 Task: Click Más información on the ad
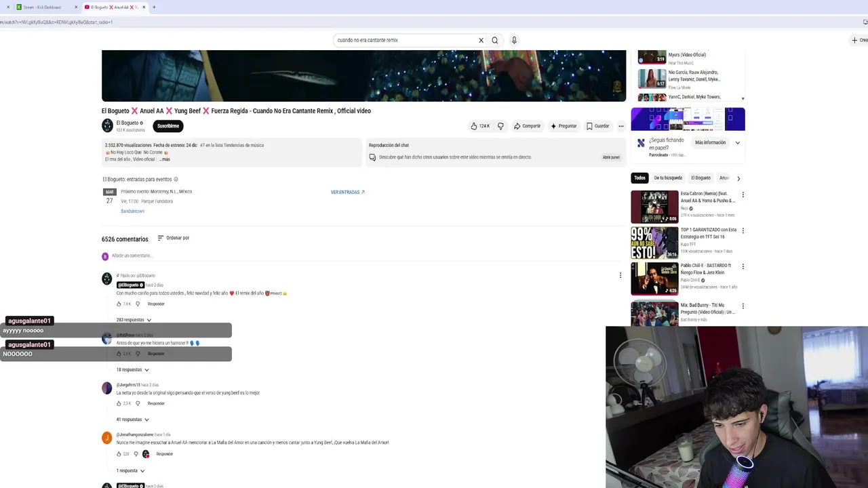point(710,143)
